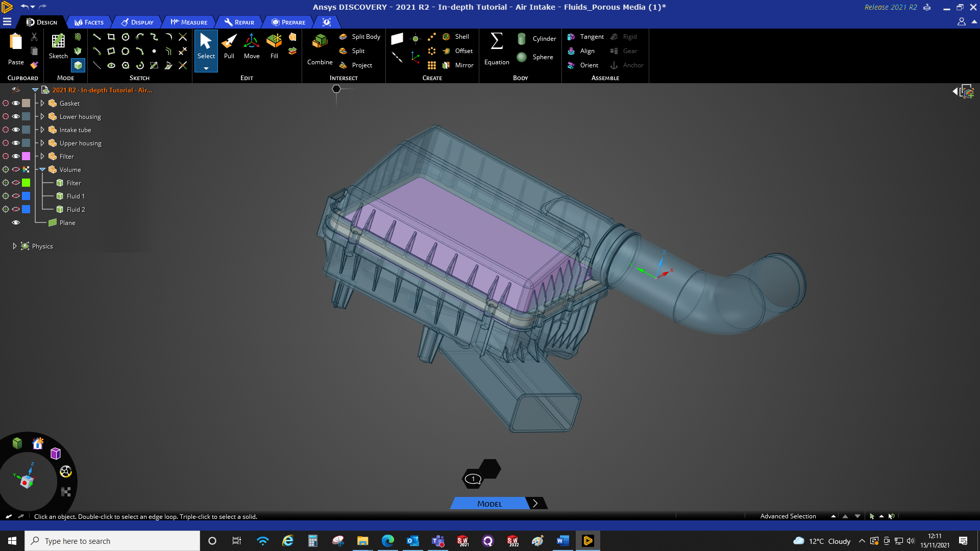Open the user account button
The width and height of the screenshot is (980, 551).
pos(961,22)
